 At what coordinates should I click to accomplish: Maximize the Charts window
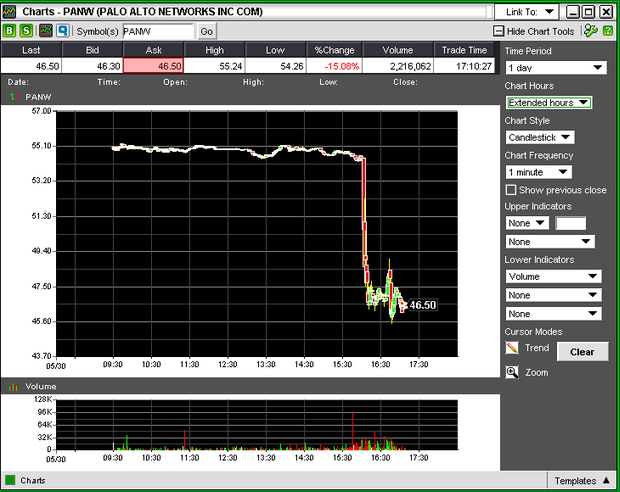[x=589, y=12]
